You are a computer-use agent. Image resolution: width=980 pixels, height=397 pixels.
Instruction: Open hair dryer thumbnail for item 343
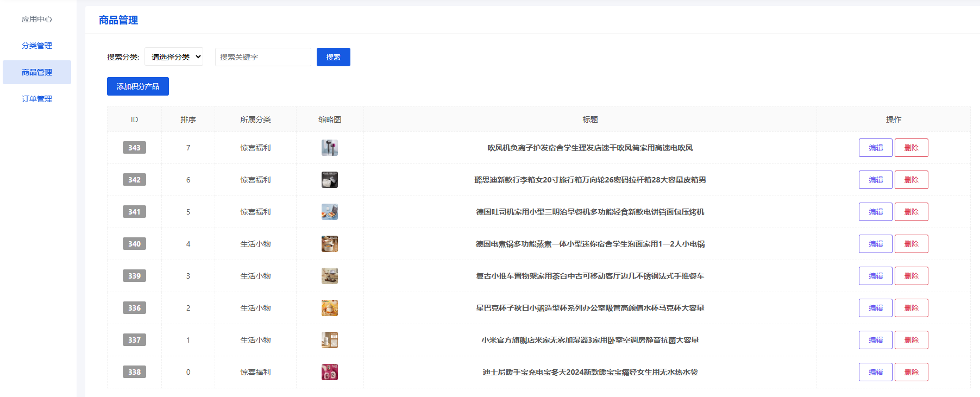pos(330,148)
